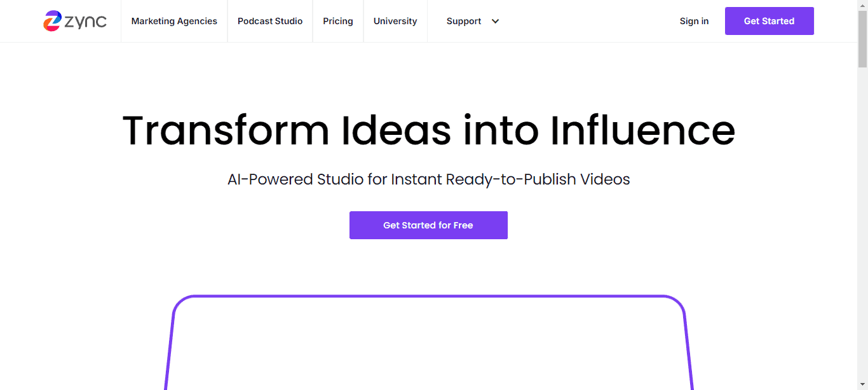Click the purple video preview frame
The width and height of the screenshot is (868, 390).
point(428,344)
